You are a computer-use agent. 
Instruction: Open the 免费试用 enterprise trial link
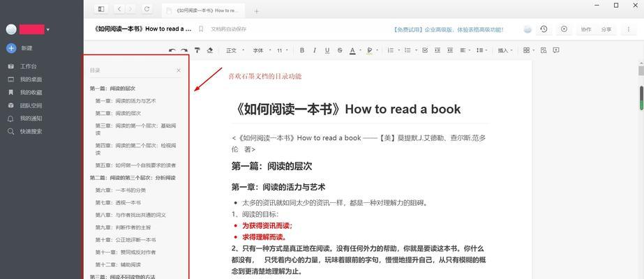pyautogui.click(x=448, y=29)
